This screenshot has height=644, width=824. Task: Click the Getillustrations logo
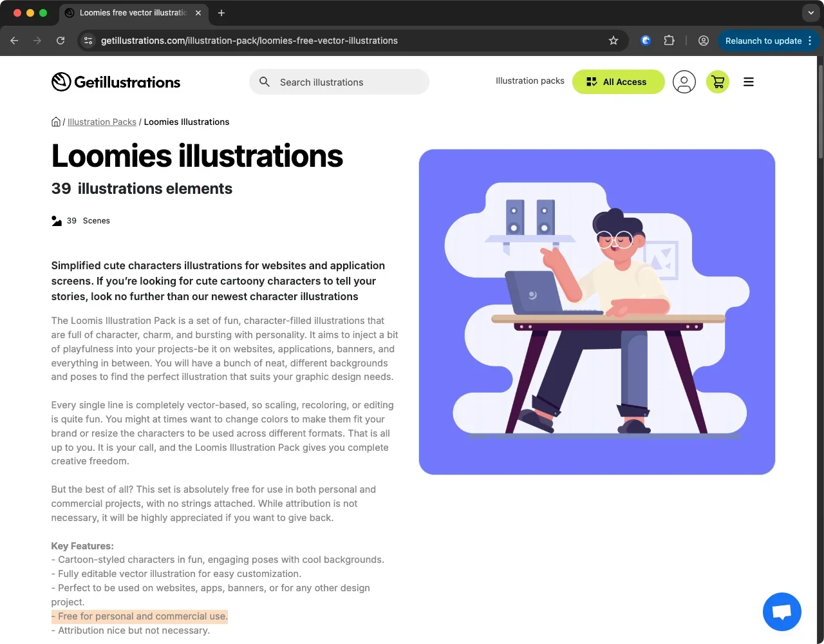point(116,82)
